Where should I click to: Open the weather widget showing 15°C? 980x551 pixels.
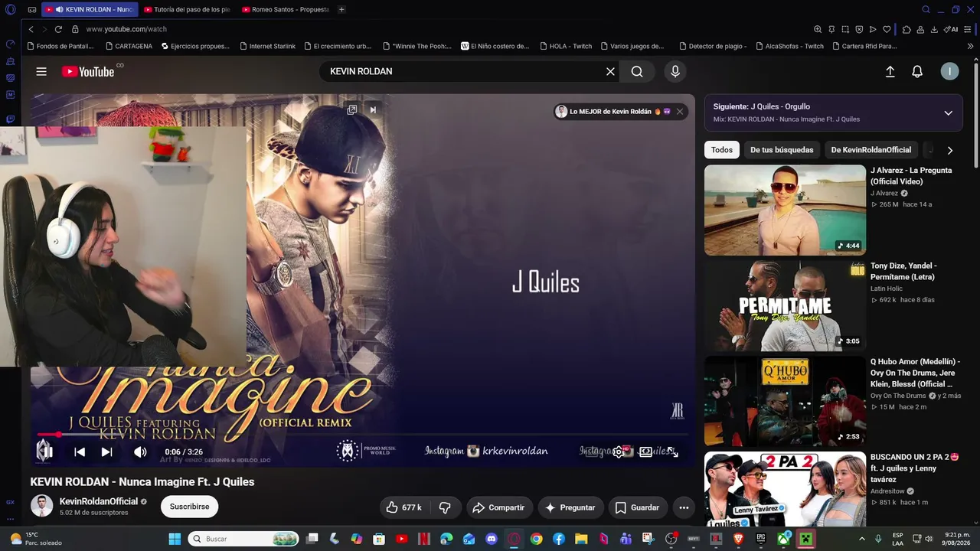pos(34,539)
